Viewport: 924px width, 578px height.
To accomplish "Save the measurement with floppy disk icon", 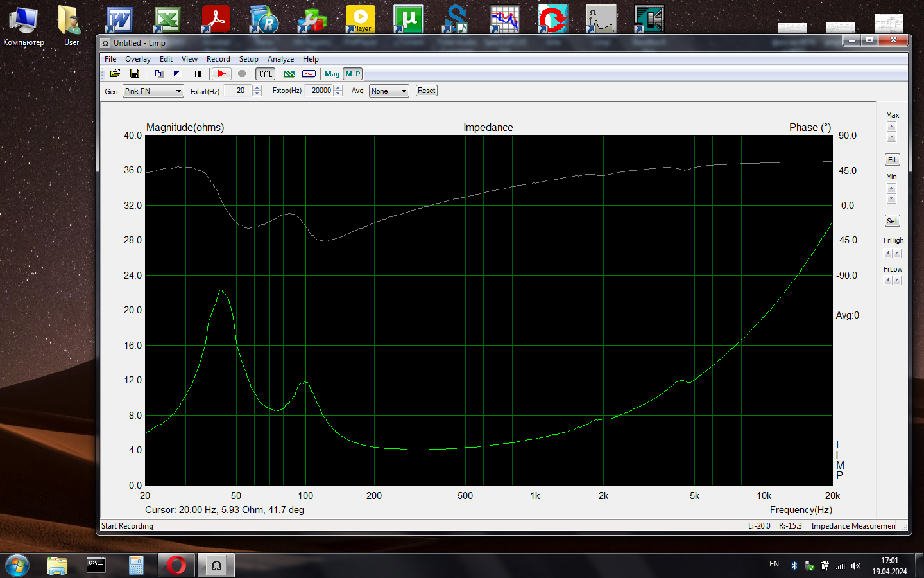I will tap(135, 74).
